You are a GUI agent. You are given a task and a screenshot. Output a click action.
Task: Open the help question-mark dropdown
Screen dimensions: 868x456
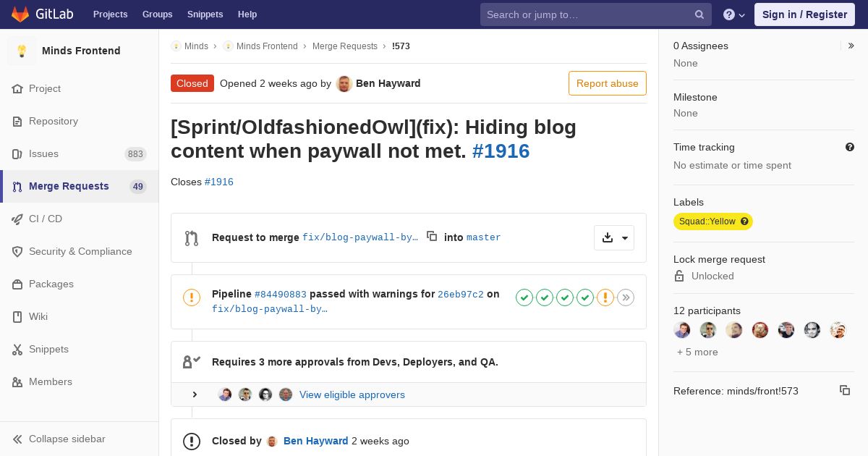tap(734, 14)
